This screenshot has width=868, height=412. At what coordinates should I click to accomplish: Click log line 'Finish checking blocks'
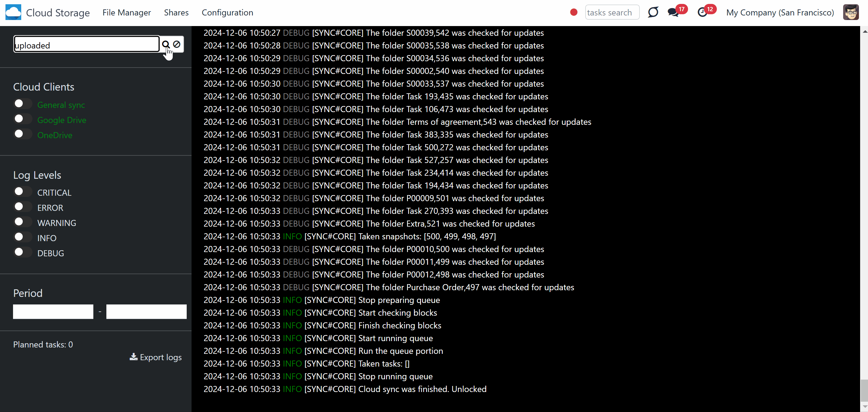(322, 325)
